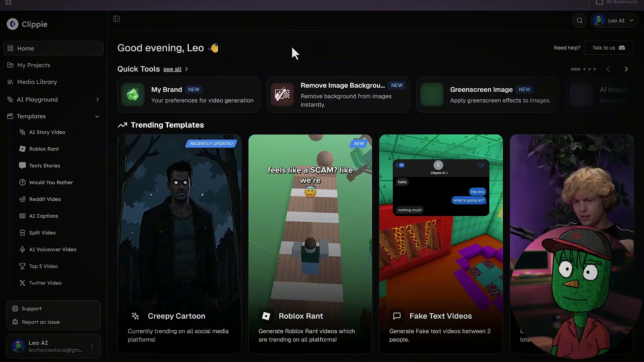This screenshot has height=362, width=644.
Task: Click the Roblox Rant card logo icon
Action: point(266,316)
